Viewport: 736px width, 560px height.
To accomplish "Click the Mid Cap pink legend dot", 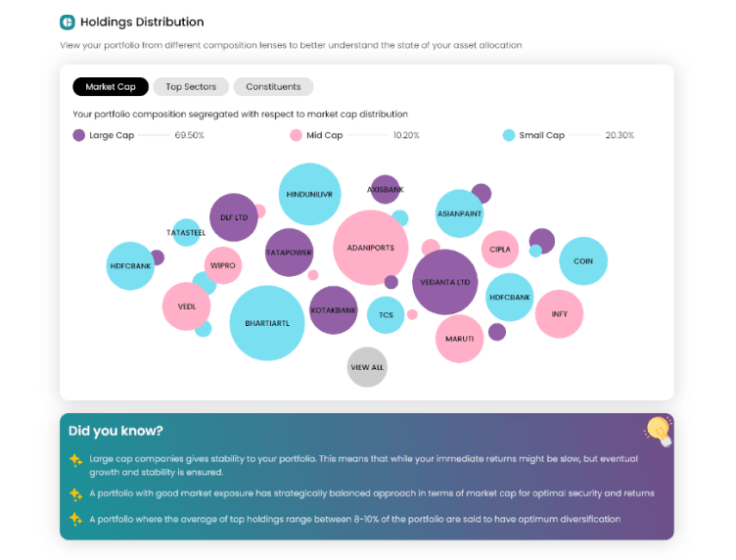I will [296, 135].
